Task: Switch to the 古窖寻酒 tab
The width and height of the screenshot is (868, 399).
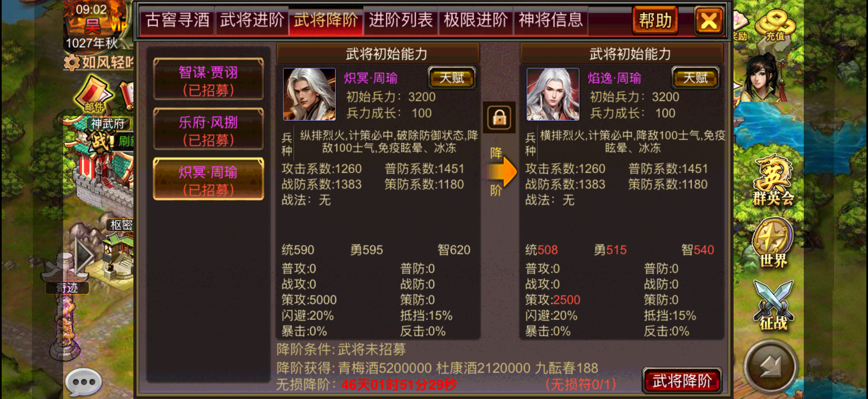Action: point(177,20)
